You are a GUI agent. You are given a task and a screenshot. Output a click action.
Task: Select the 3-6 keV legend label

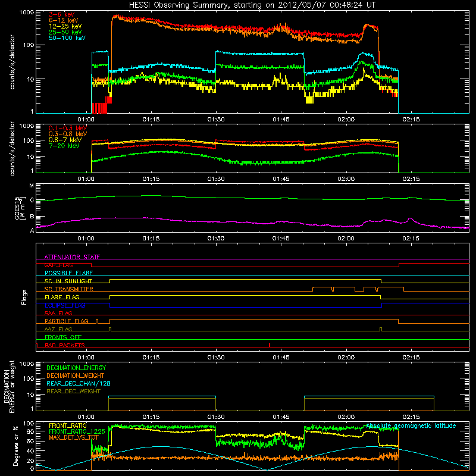(x=62, y=14)
